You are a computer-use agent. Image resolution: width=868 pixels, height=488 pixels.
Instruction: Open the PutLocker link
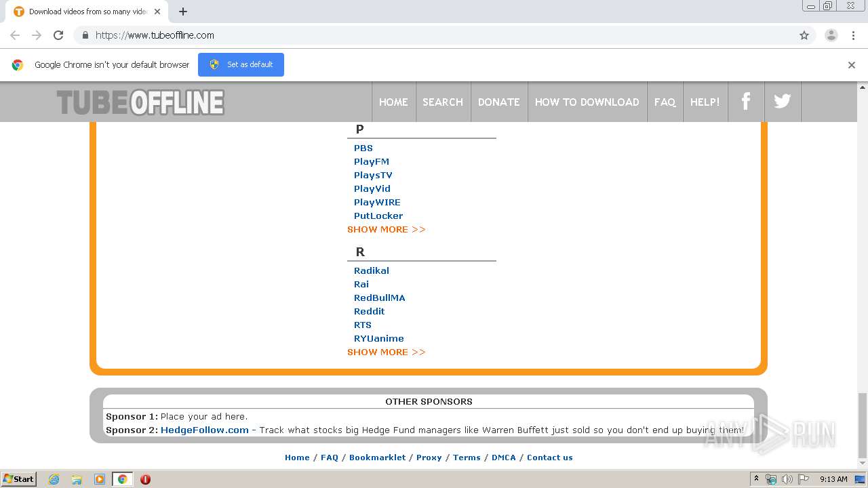coord(378,216)
